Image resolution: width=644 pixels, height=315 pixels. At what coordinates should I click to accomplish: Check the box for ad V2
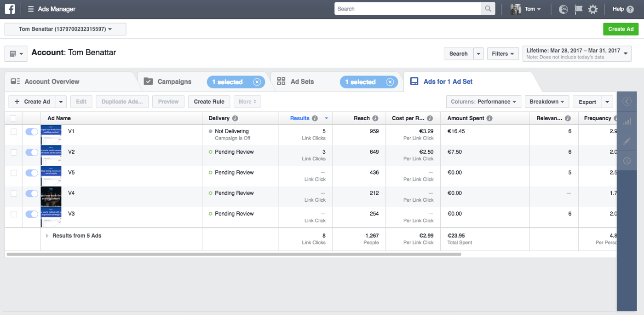pos(14,152)
